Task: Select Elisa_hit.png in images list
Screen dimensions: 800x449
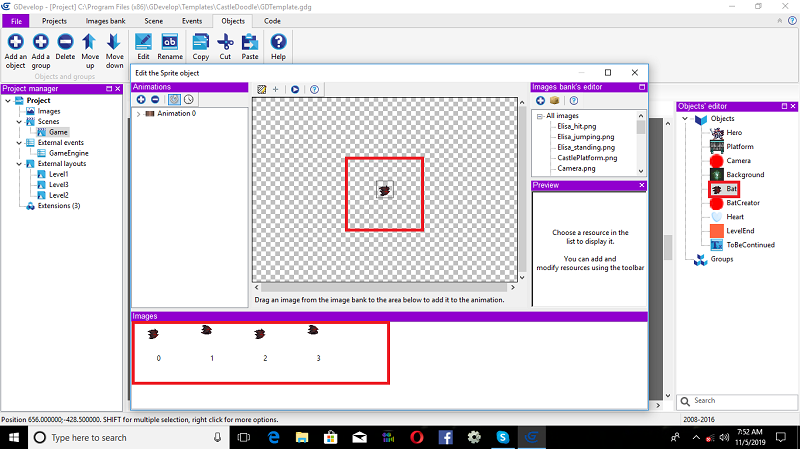Action: (x=577, y=127)
